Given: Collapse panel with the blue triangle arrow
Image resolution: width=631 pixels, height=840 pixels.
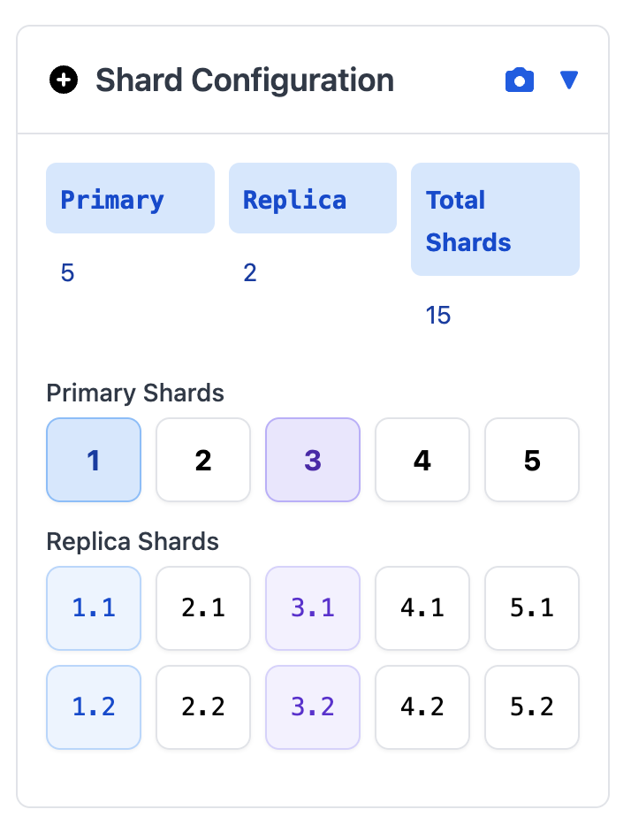Looking at the screenshot, I should (x=569, y=80).
